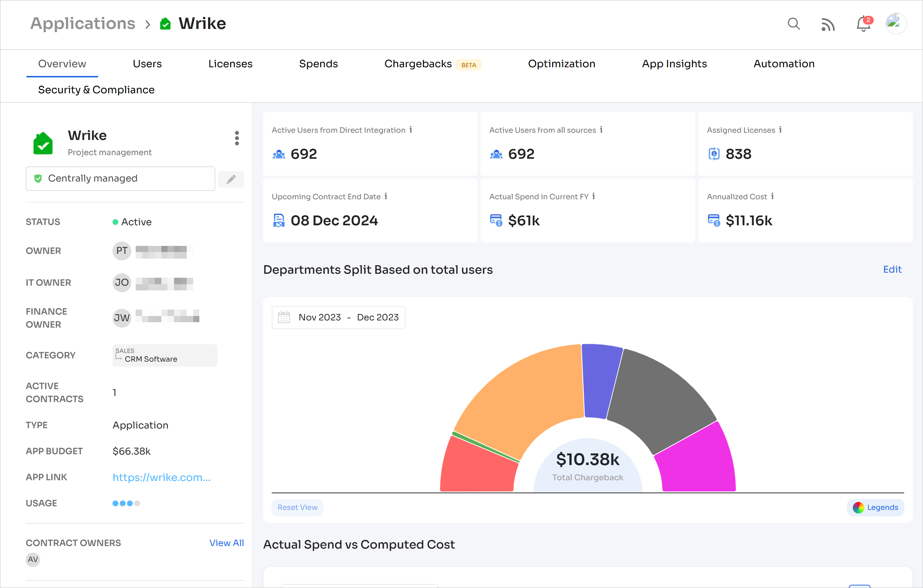Open notifications bell with badge
This screenshot has height=588, width=923.
pyautogui.click(x=863, y=24)
